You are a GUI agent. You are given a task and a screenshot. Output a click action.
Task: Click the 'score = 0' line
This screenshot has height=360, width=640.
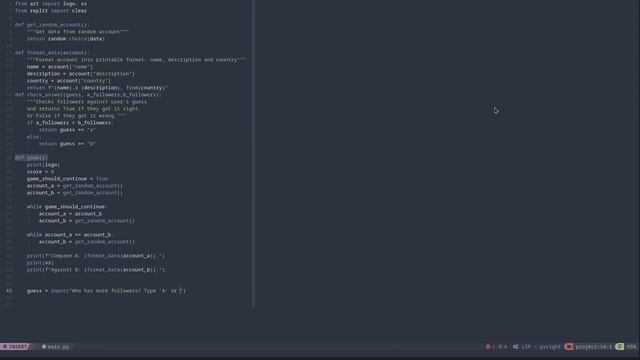(x=40, y=171)
